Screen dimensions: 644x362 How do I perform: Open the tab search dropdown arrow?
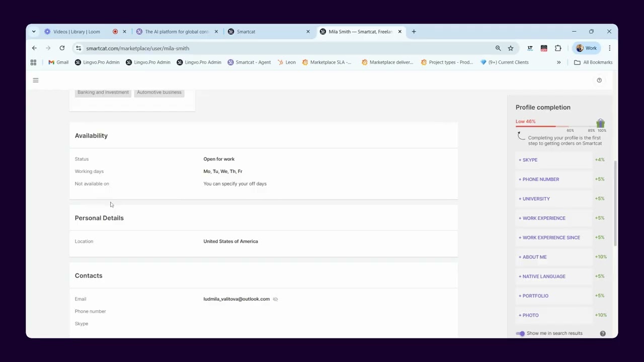point(34,32)
